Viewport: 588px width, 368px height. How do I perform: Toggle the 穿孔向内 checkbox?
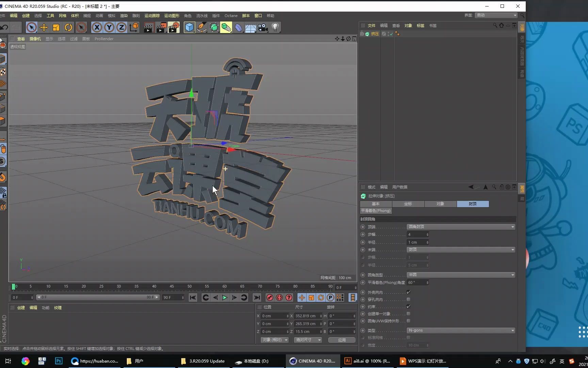click(x=408, y=299)
